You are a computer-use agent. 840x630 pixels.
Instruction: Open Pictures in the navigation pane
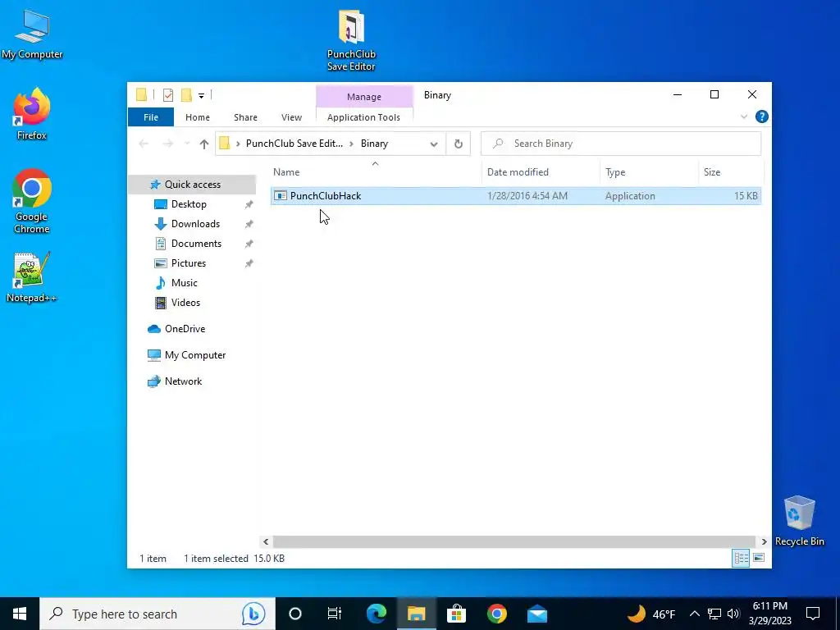point(188,263)
